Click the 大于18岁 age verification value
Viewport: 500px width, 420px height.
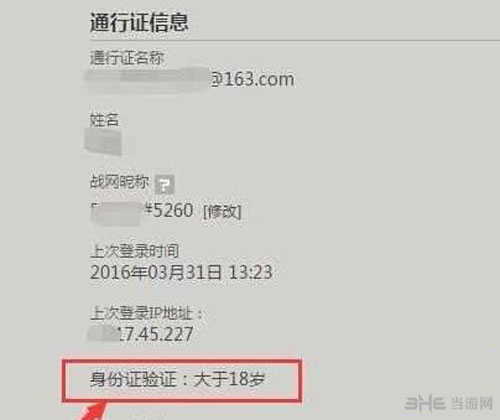[229, 379]
